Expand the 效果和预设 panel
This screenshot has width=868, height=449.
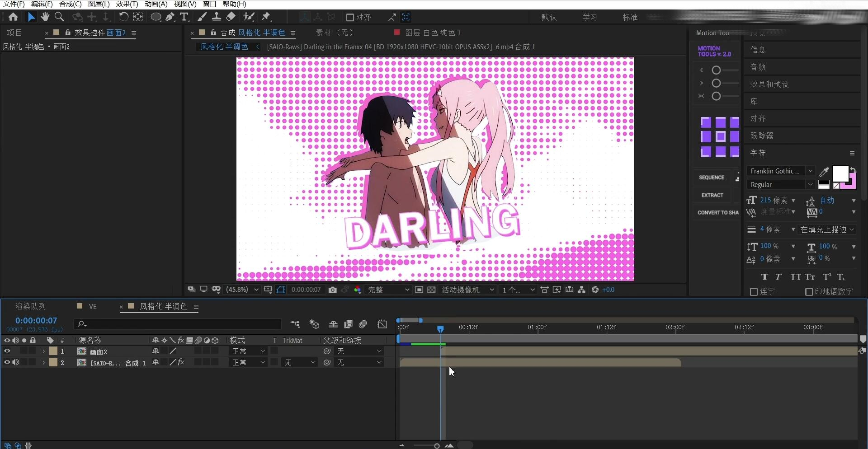(769, 84)
